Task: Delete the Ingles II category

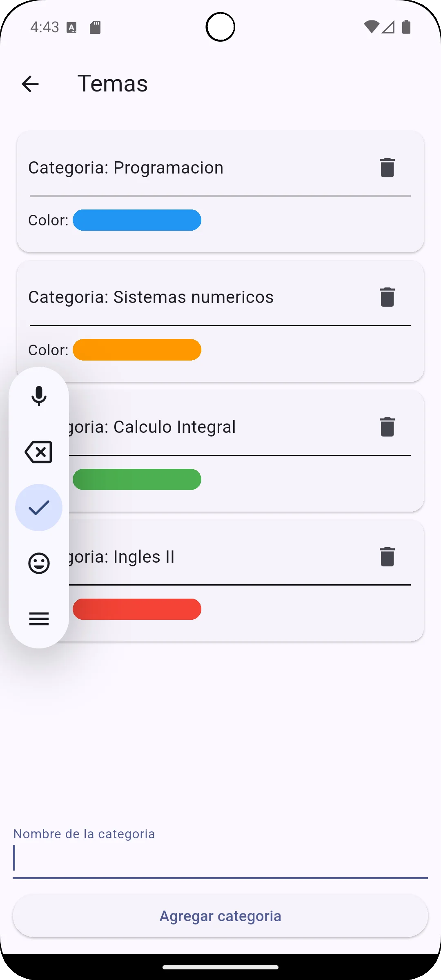Action: [387, 557]
